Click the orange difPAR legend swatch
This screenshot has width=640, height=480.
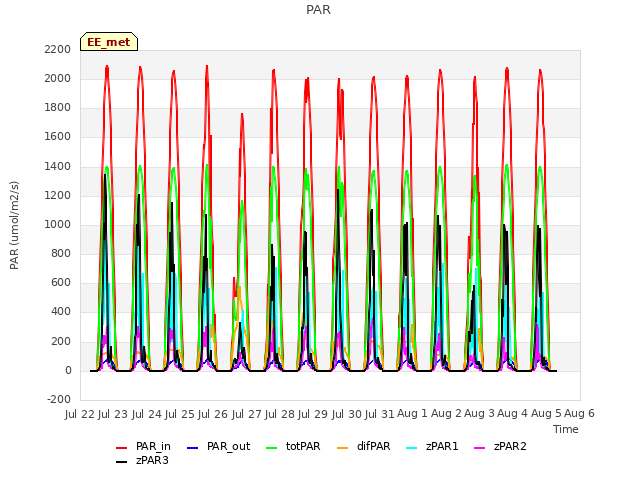342,448
